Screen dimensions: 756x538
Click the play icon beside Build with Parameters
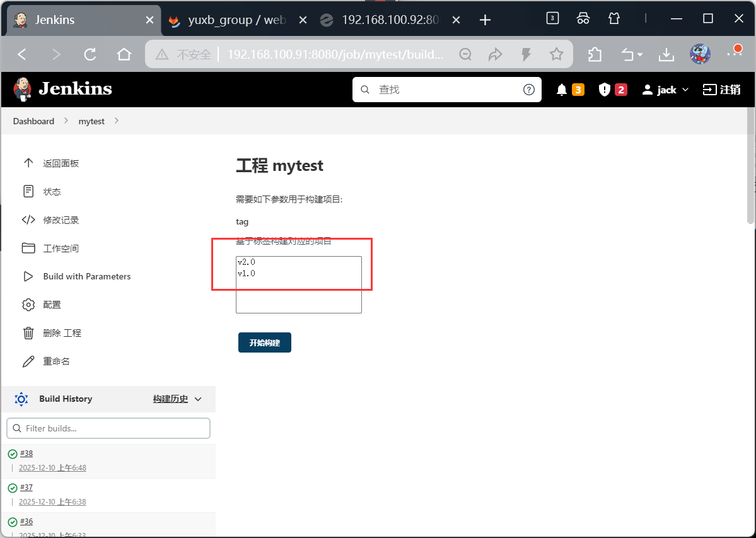(28, 276)
